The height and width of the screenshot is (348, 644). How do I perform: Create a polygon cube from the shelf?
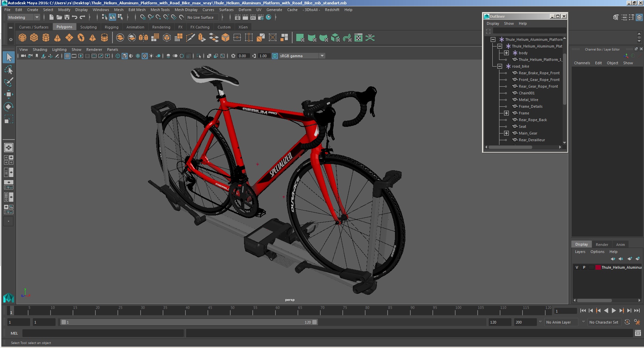click(x=34, y=38)
